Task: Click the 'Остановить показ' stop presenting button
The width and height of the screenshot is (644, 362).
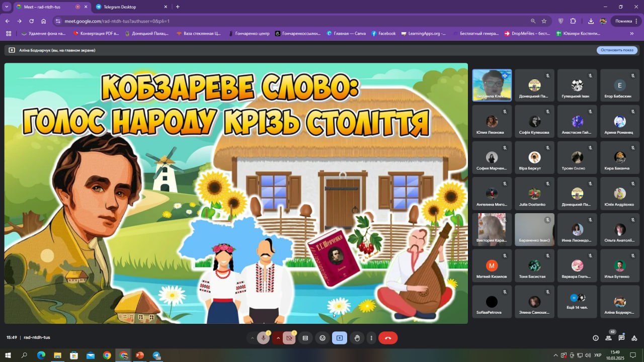Action: click(617, 50)
